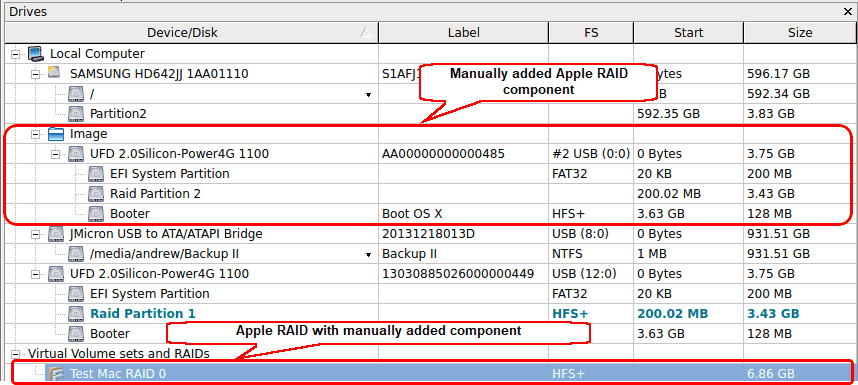Click Booter icon in the 3.63 GB row below Raid Partition 1
This screenshot has height=385, width=858.
click(x=76, y=334)
